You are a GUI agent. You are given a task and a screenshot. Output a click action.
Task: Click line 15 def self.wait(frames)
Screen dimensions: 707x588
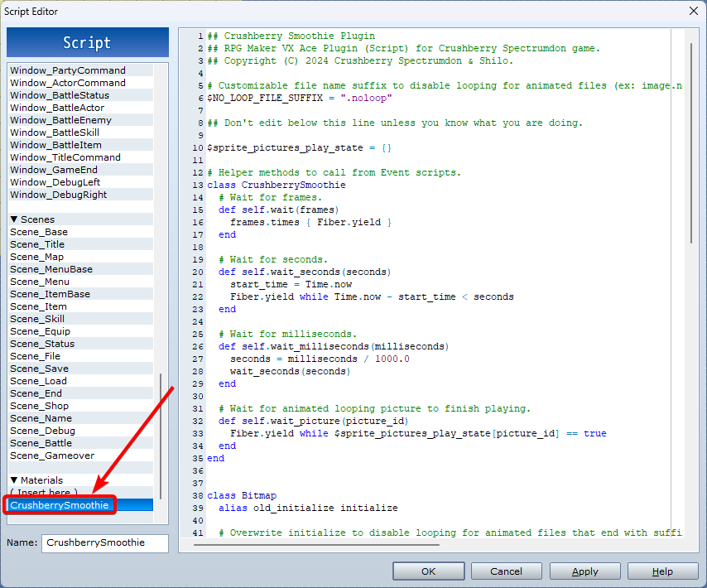pos(279,210)
